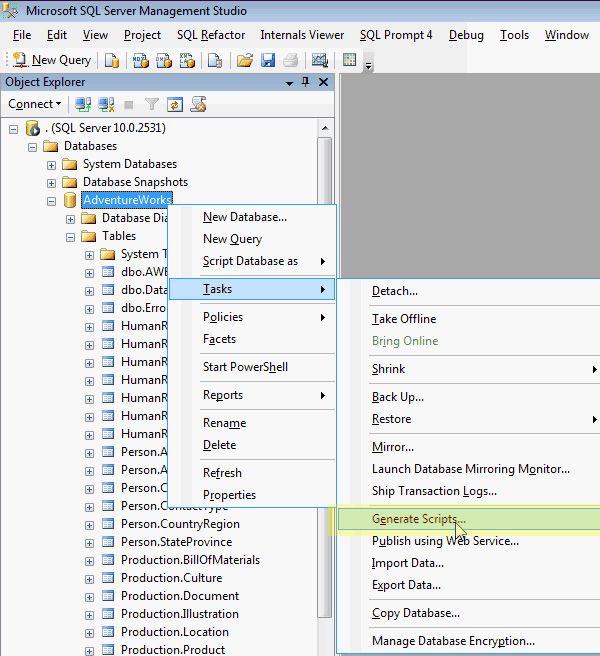Select Copy Database... in Tasks submenu
The width and height of the screenshot is (600, 656).
pos(469,613)
